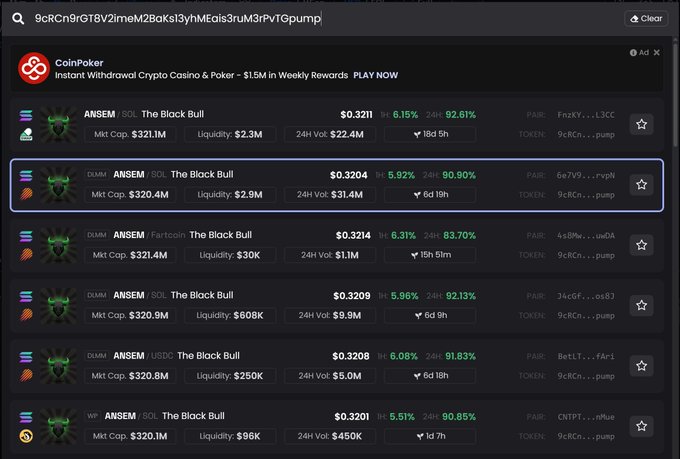Screen dimensions: 680x459
Task: Open the bull token image for $0.3214 result
Action: coord(59,245)
